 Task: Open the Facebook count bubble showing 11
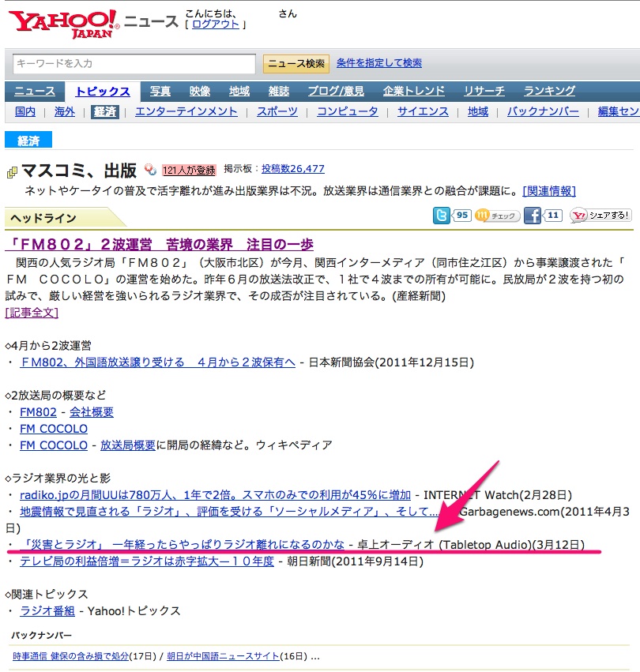click(x=552, y=215)
